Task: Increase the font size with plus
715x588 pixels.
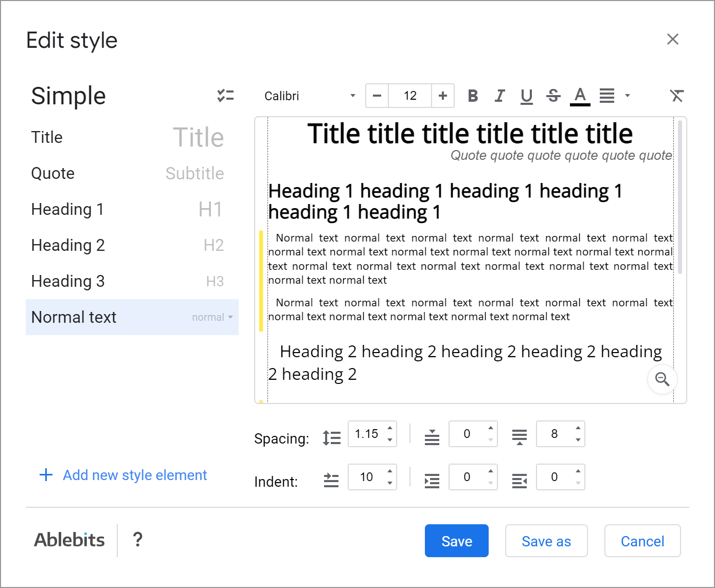Action: pyautogui.click(x=443, y=96)
